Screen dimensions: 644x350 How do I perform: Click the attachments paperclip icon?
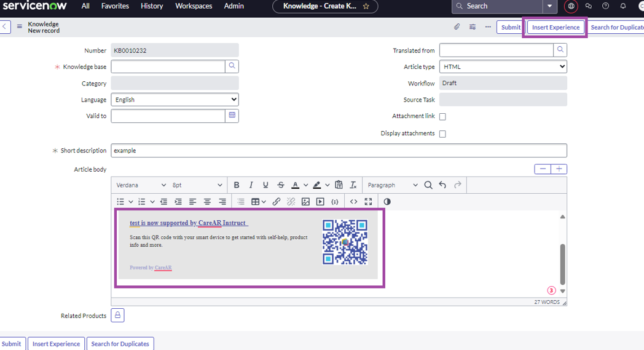pos(457,26)
